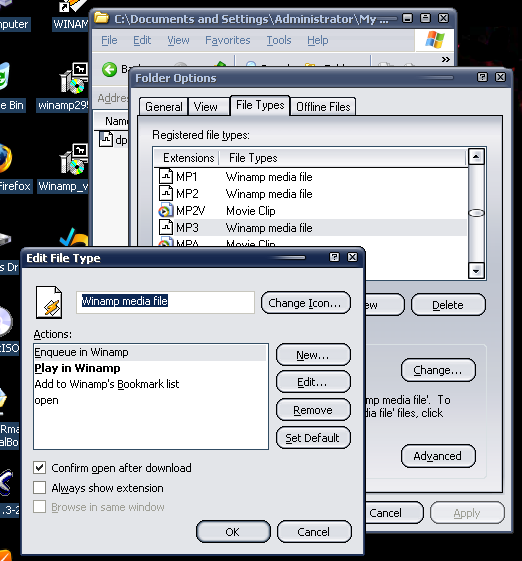This screenshot has height=561, width=522.
Task: Open the Help menu in Explorer
Action: click(x=317, y=40)
